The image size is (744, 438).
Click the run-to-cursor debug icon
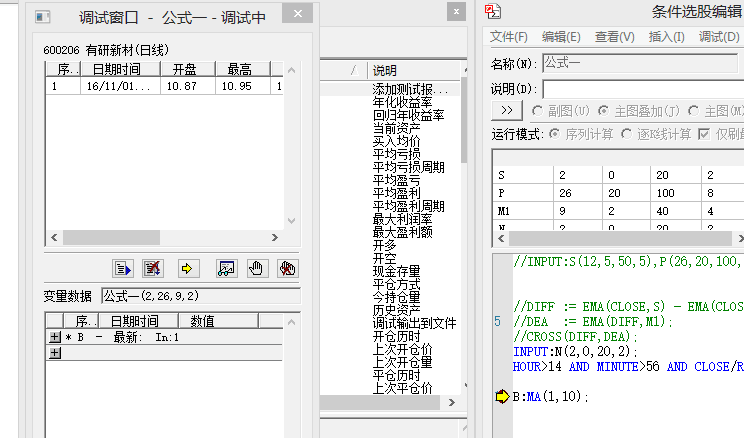click(x=123, y=268)
